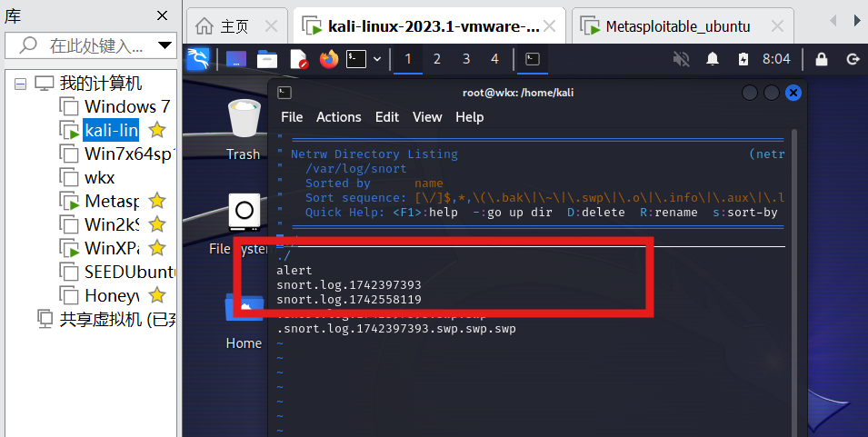Click the battery power icon

[743, 59]
